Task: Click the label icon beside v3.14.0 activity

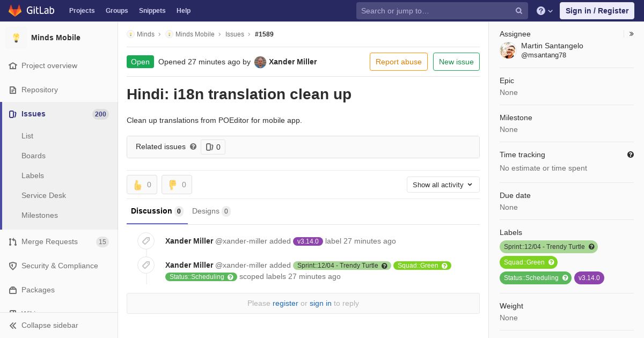Action: (x=146, y=241)
